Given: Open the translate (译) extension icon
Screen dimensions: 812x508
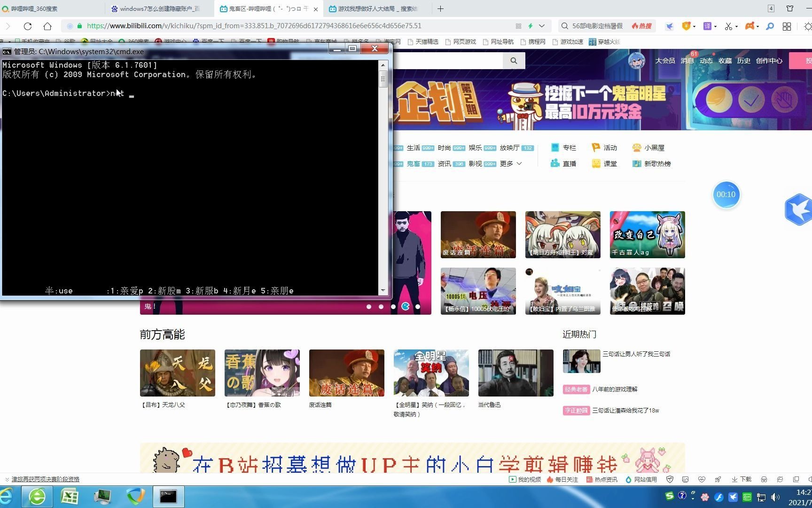Looking at the screenshot, I should [706, 26].
